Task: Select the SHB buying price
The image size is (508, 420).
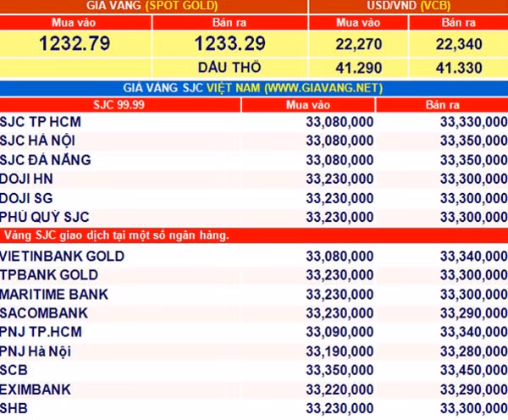Action: pyautogui.click(x=340, y=409)
